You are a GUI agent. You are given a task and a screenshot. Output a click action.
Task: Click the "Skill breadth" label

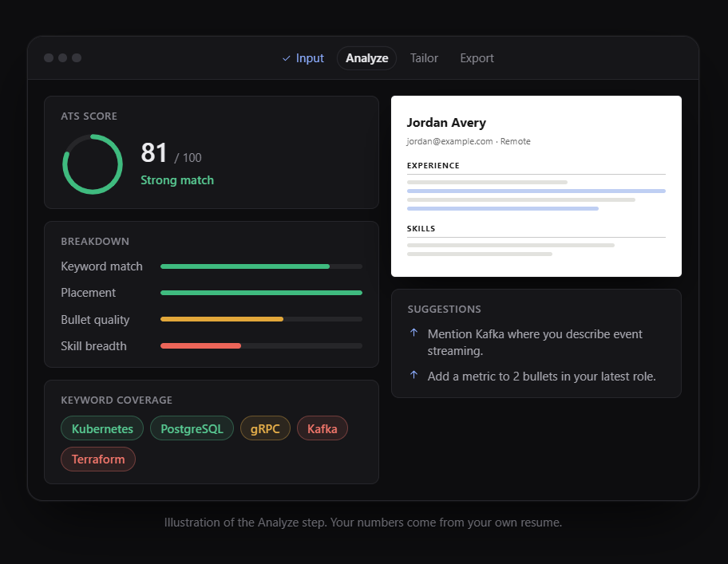click(93, 346)
